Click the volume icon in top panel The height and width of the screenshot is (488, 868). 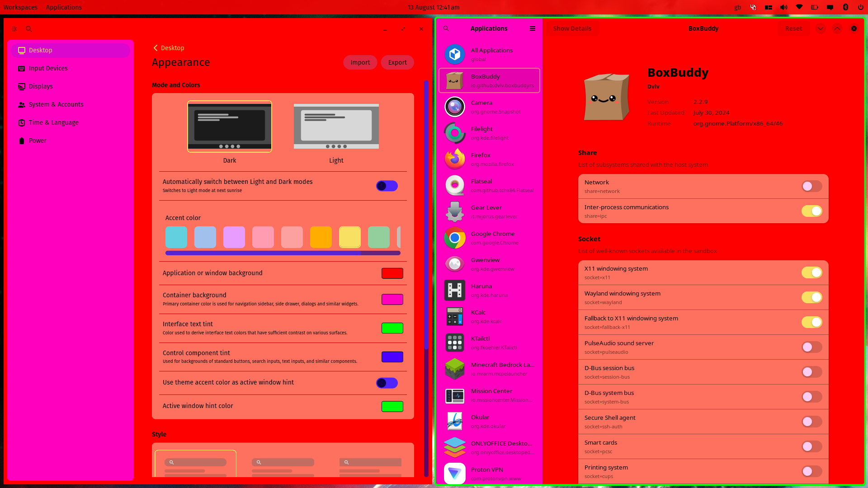784,7
